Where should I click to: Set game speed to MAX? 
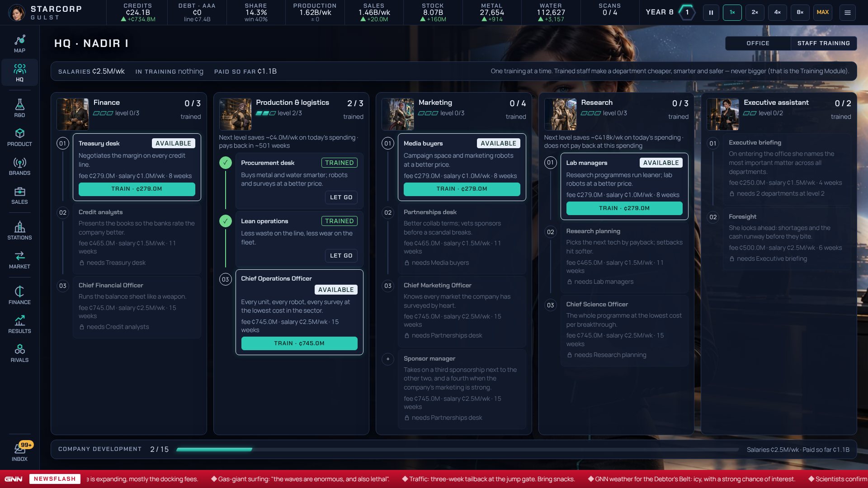point(822,12)
